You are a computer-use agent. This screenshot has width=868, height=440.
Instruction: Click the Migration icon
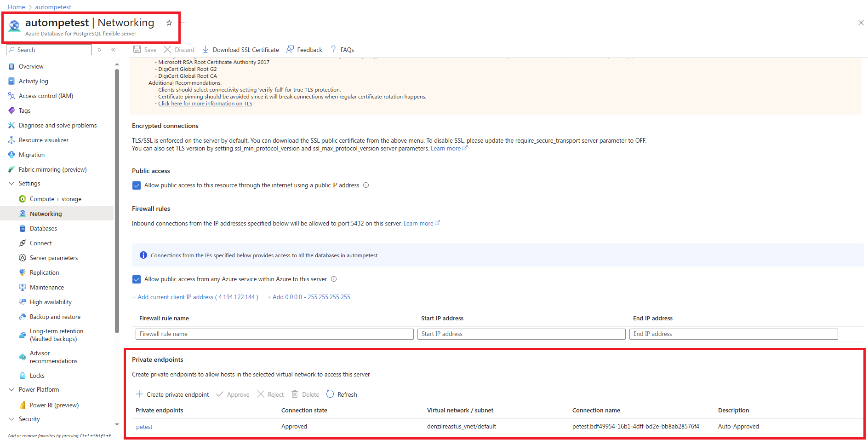(x=11, y=155)
